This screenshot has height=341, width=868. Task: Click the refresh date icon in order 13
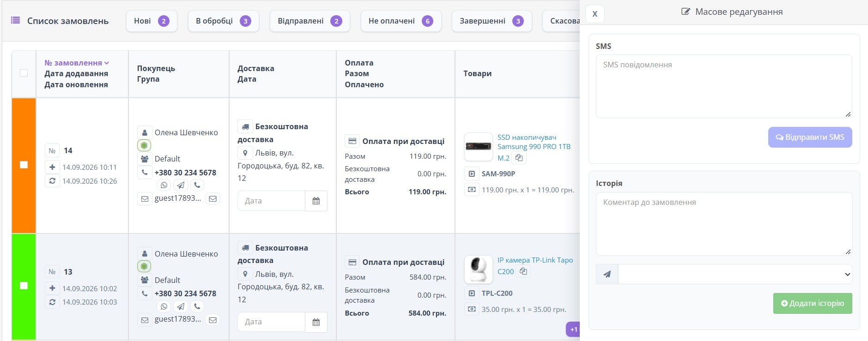coord(52,302)
